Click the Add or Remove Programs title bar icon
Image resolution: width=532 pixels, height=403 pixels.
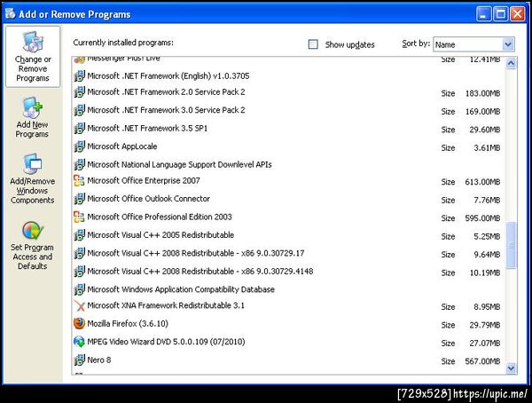coord(11,13)
